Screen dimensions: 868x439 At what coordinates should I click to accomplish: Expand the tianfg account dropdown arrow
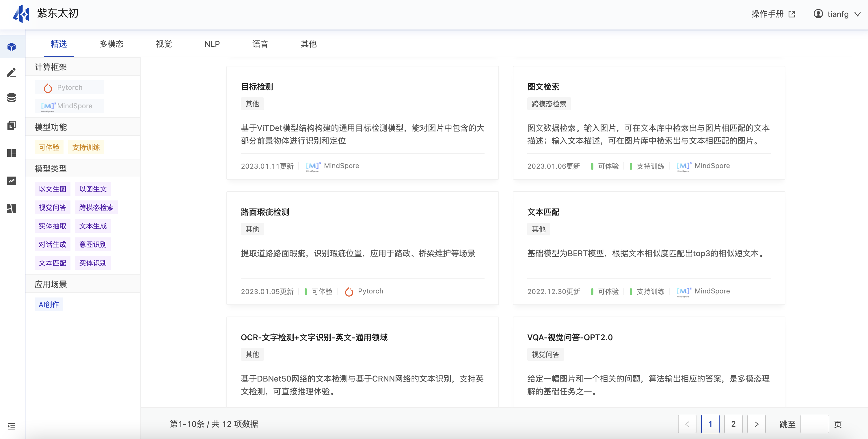[x=858, y=14]
